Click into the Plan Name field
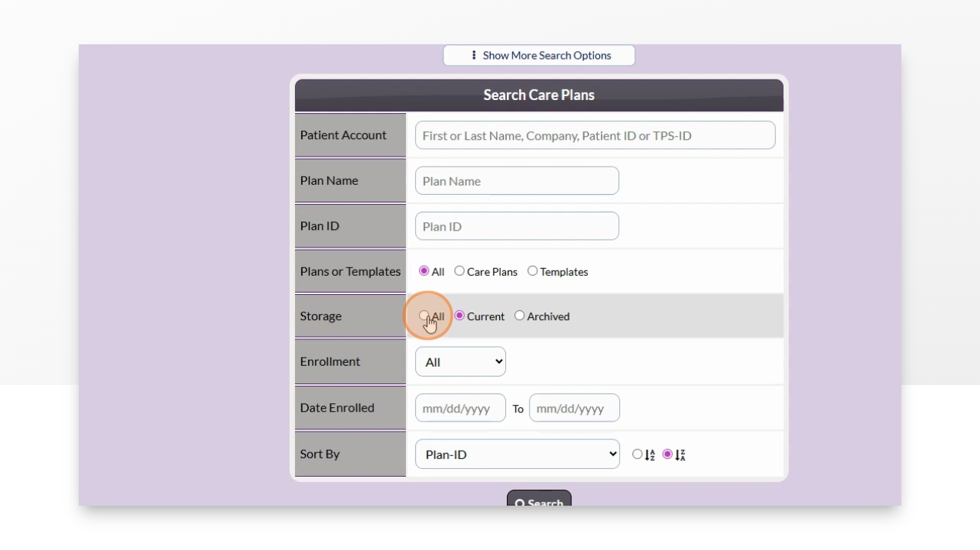This screenshot has height=550, width=980. coord(517,181)
